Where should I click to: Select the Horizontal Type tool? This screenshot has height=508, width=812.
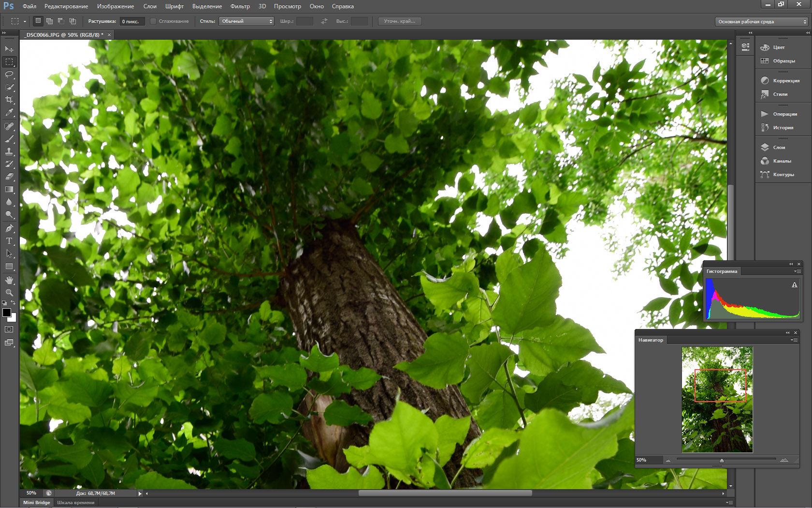coord(9,241)
